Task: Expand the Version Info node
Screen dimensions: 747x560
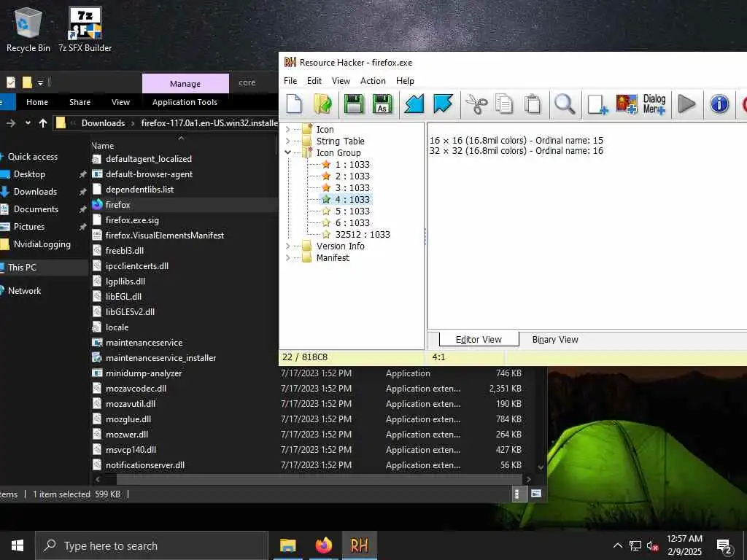Action: point(287,246)
